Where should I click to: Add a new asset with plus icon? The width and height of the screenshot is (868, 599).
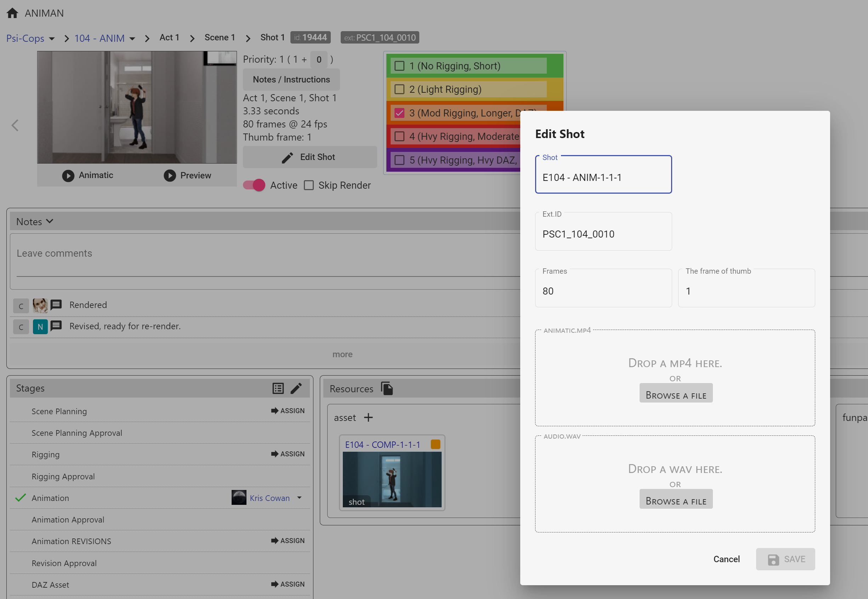coord(368,417)
